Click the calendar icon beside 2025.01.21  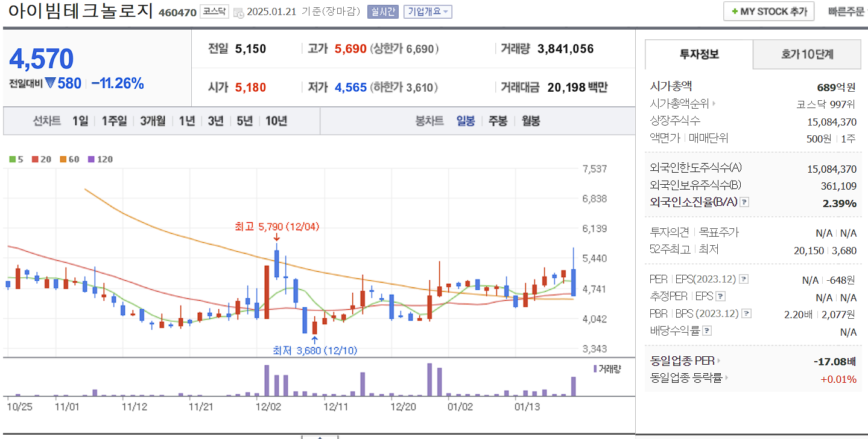[239, 11]
